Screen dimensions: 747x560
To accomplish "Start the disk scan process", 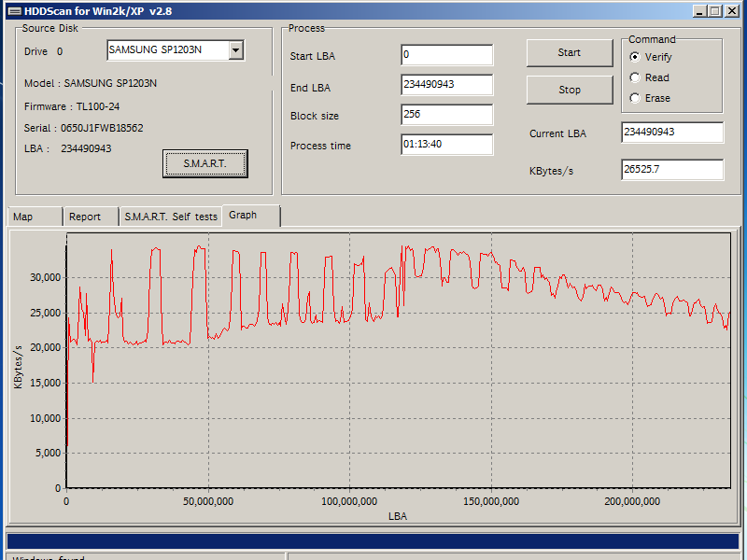I will tap(570, 53).
